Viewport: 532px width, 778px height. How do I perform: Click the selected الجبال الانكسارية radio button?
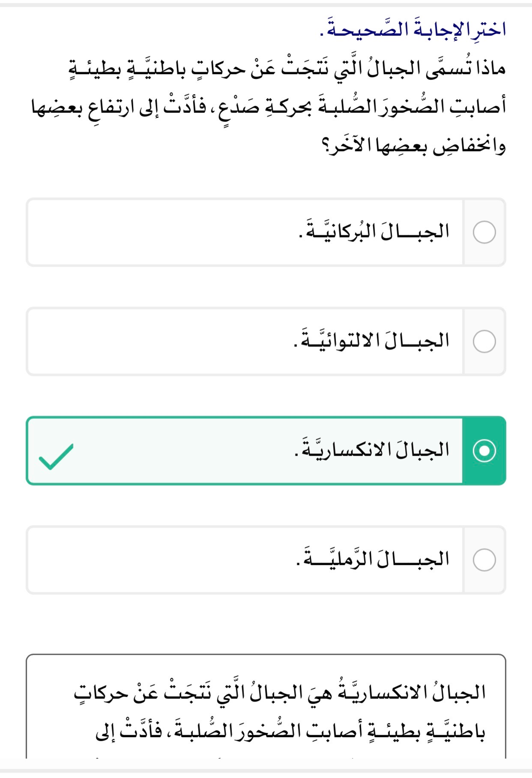coord(484,451)
